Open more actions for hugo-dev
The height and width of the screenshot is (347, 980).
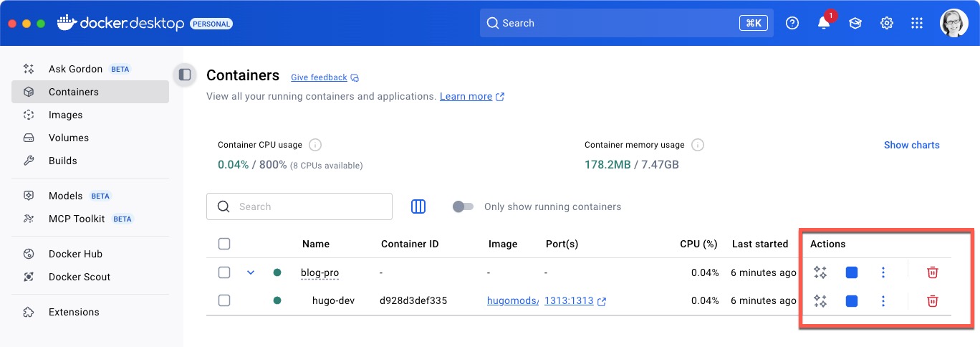(x=883, y=301)
